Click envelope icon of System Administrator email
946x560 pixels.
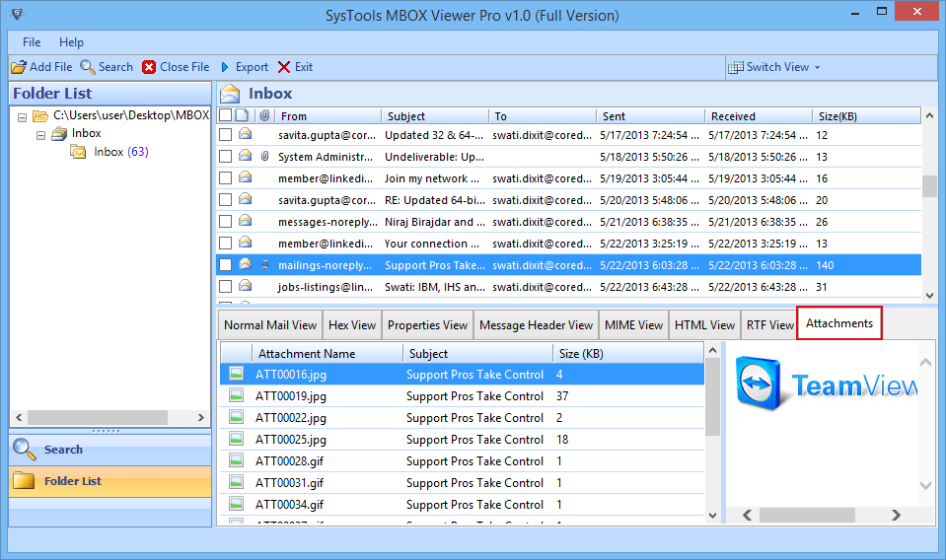245,156
